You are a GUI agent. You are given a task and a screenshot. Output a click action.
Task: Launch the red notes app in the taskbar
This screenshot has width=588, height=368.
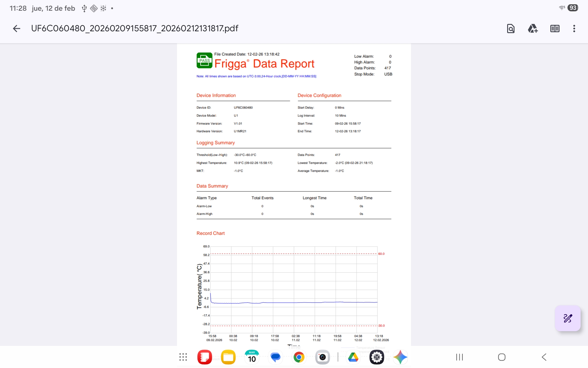click(x=205, y=357)
